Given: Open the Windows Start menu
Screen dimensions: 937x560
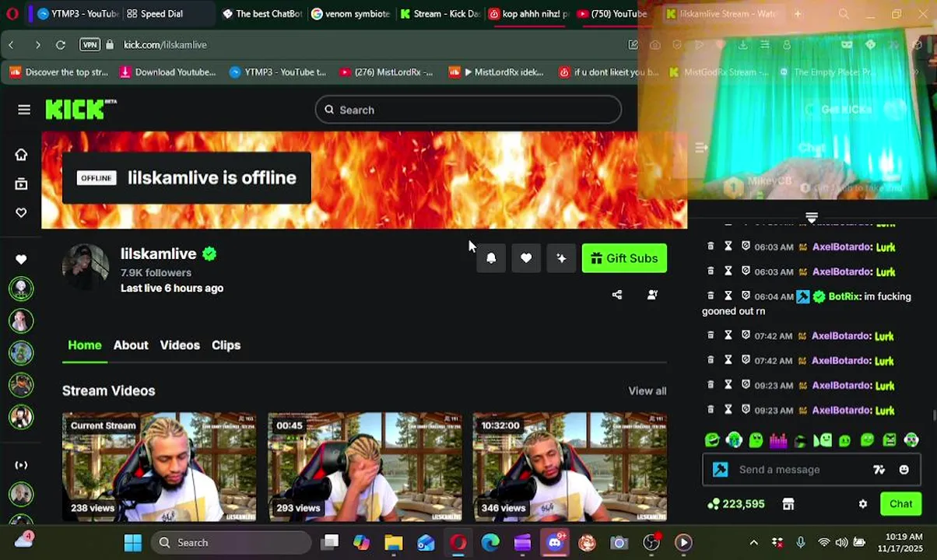Looking at the screenshot, I should click(x=133, y=543).
